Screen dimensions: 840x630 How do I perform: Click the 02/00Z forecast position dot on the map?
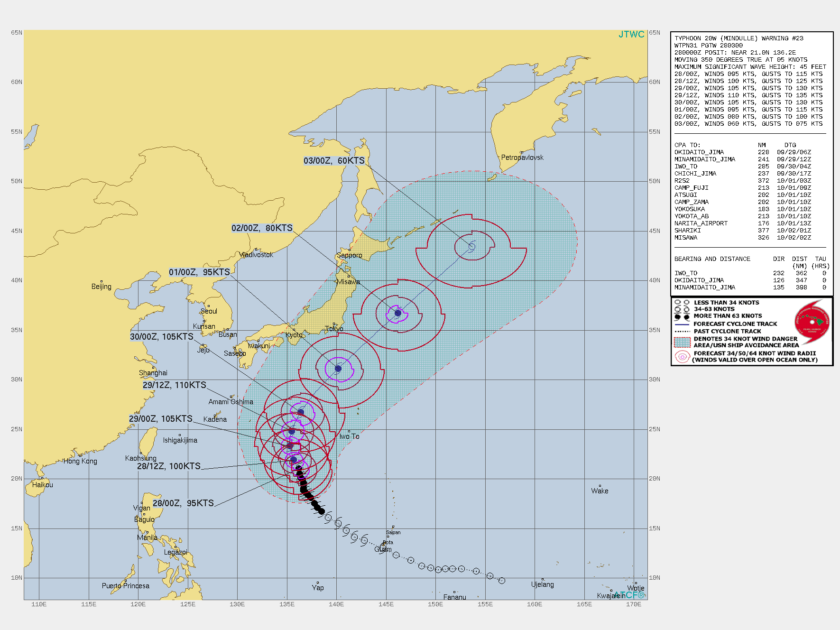(x=398, y=313)
